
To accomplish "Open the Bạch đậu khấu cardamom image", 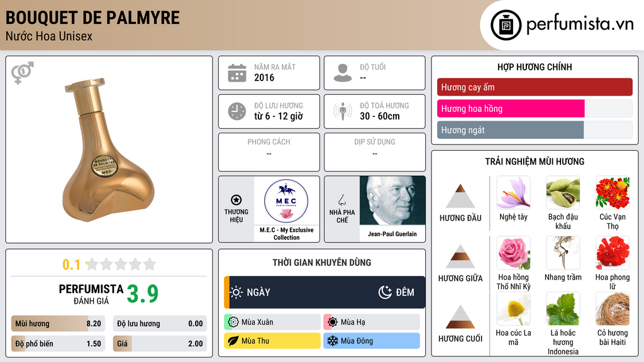I will (x=563, y=192).
